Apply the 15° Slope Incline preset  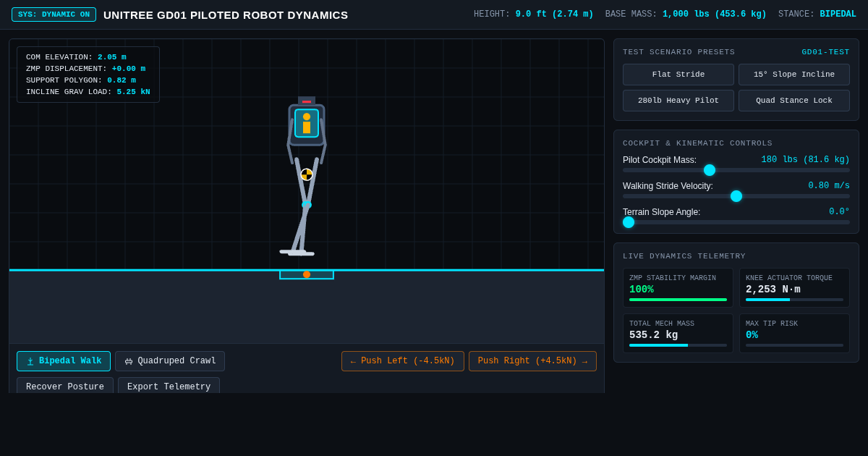794,75
